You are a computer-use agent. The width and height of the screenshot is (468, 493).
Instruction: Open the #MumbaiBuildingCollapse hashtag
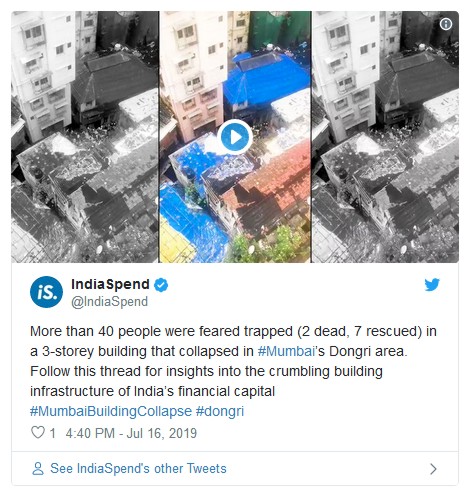[x=111, y=411]
